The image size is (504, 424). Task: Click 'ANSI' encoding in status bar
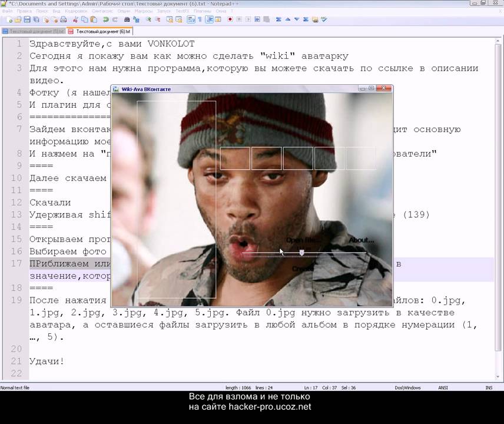click(x=443, y=387)
